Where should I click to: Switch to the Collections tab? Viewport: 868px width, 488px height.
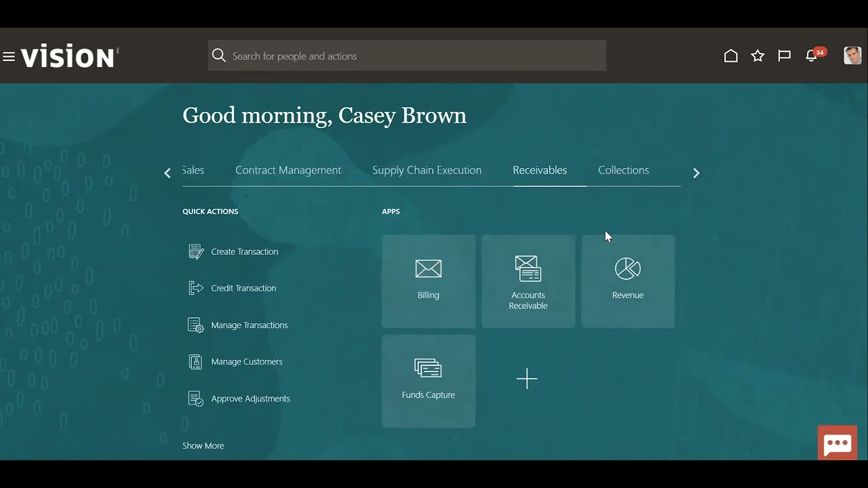pyautogui.click(x=623, y=170)
